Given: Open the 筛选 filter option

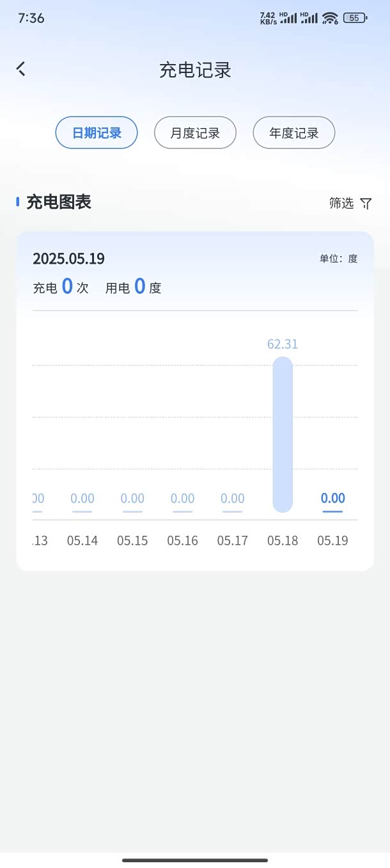Looking at the screenshot, I should click(x=341, y=204).
